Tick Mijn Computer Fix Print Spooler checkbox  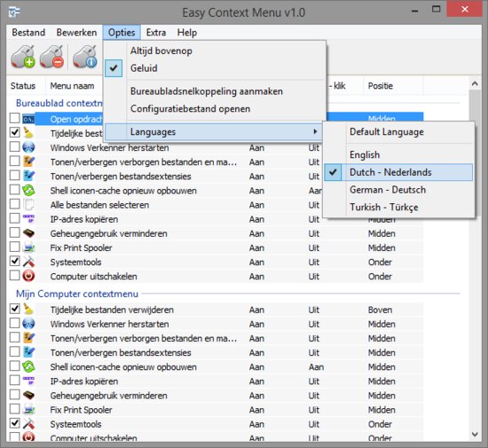(14, 409)
